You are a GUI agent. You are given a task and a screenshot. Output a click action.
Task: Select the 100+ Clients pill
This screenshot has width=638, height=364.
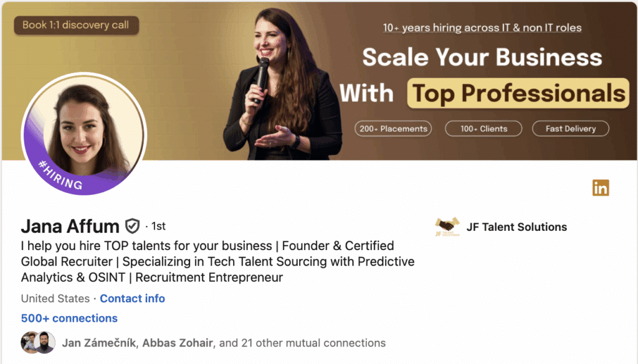point(484,129)
